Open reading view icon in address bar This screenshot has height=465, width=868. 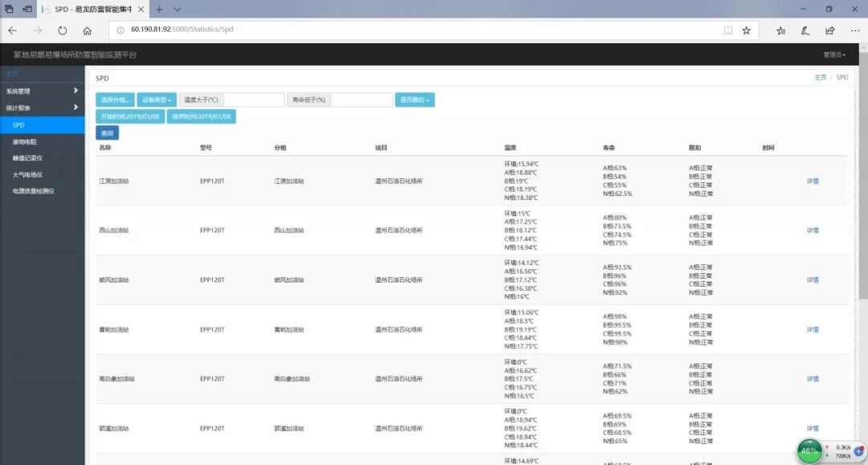coord(728,31)
